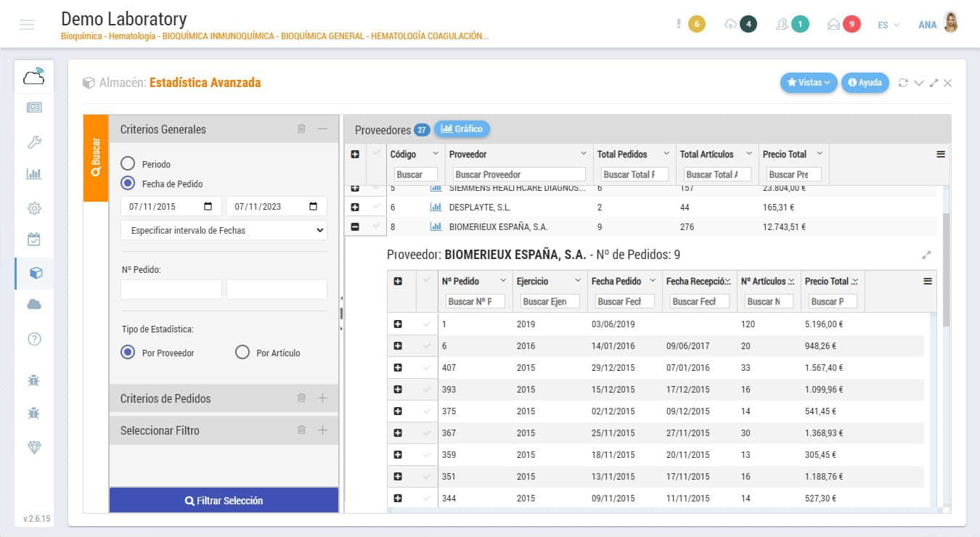Open the hamburger main menu

click(27, 25)
